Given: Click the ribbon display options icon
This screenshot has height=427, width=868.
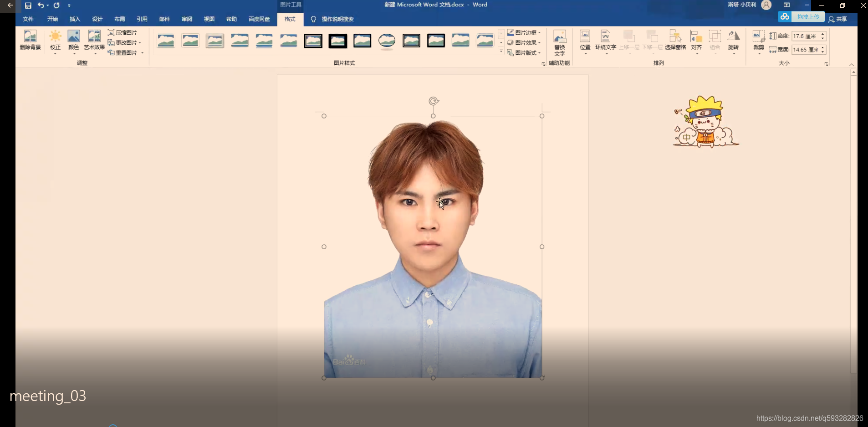Looking at the screenshot, I should coord(786,5).
